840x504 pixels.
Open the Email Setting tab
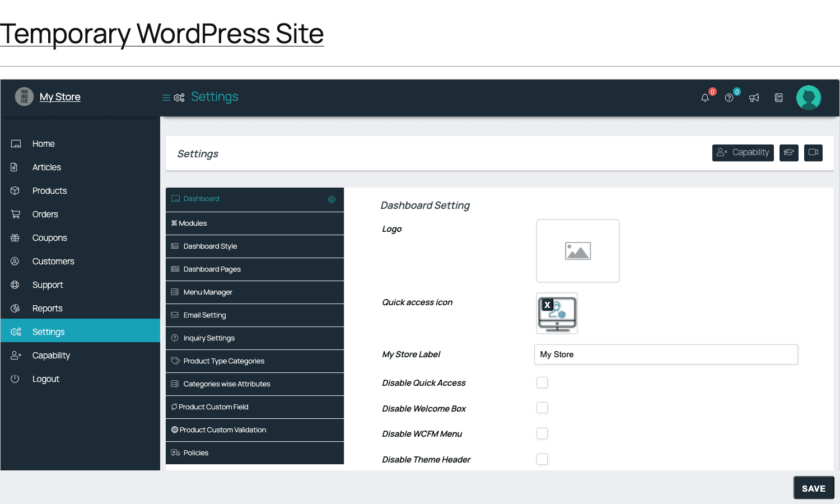coord(255,315)
